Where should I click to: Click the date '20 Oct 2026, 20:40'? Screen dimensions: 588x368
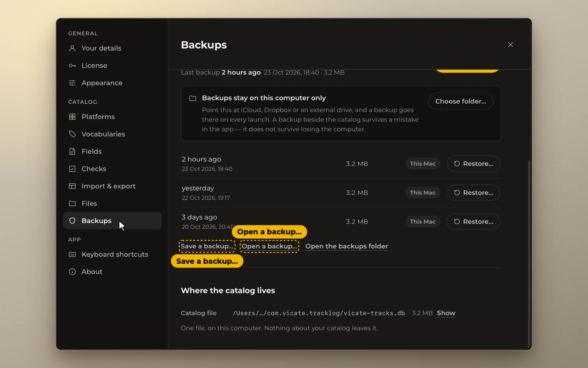click(x=208, y=227)
